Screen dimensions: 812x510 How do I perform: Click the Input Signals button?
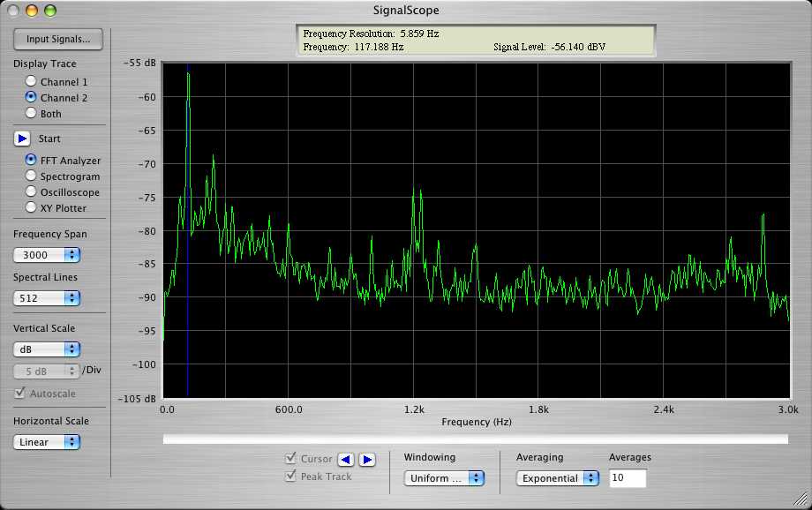click(x=58, y=39)
